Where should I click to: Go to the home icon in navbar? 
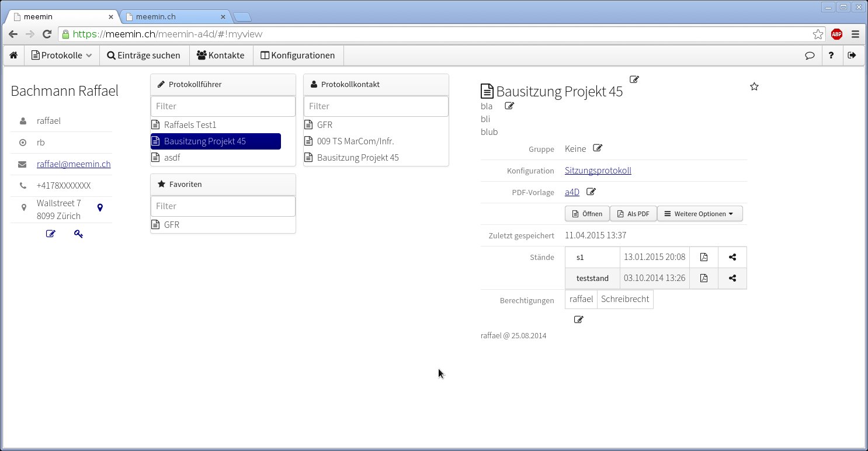13,55
